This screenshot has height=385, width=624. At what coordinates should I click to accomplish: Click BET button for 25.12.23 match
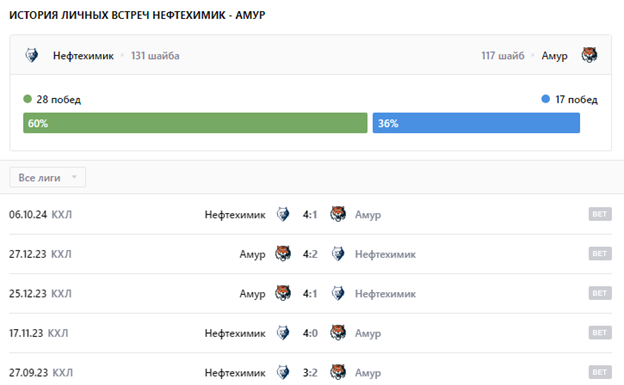(600, 293)
